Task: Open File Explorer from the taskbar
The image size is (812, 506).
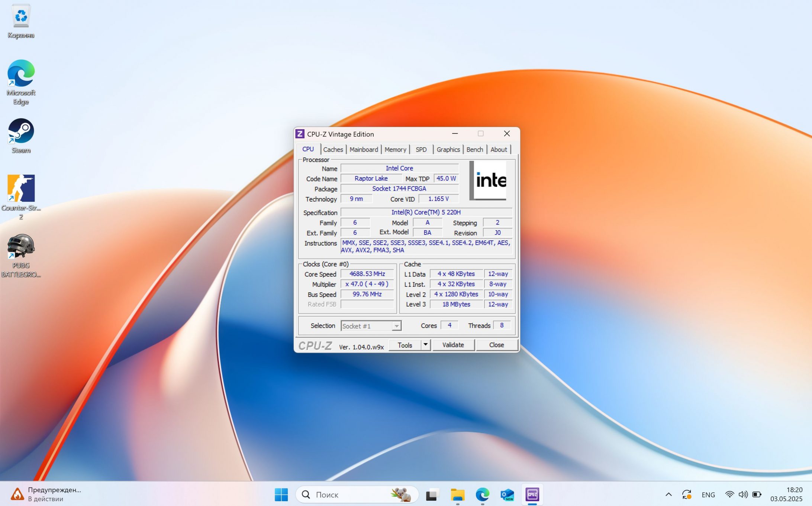Action: (457, 494)
